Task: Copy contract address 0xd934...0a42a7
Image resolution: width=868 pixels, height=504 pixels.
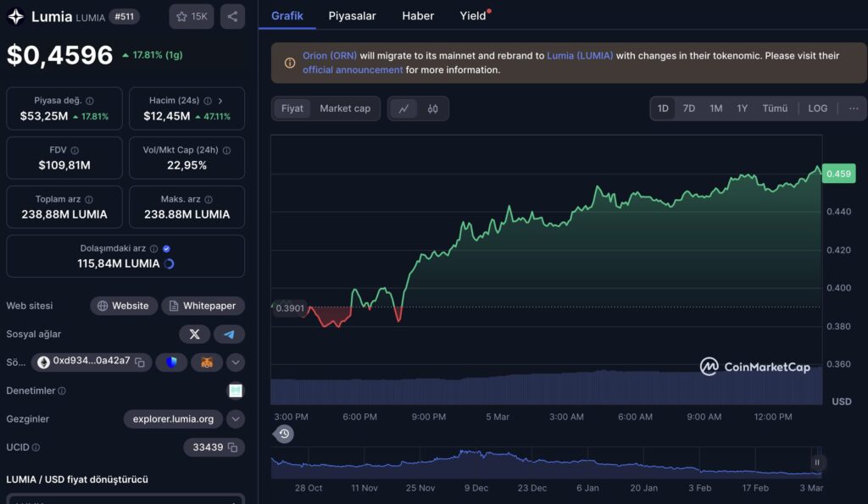Action: point(140,363)
